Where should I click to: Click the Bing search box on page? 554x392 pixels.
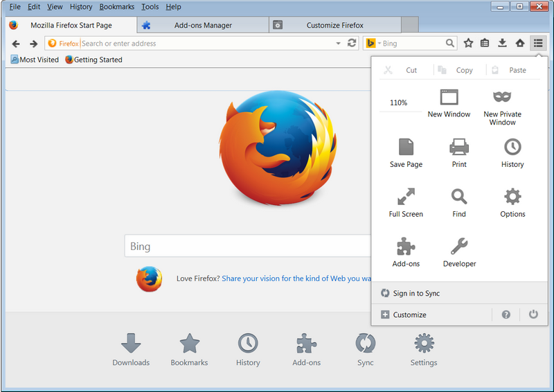coord(248,246)
